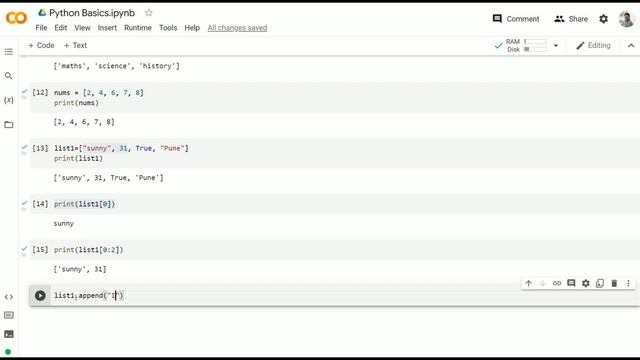Open the Edit menu

pyautogui.click(x=60, y=28)
